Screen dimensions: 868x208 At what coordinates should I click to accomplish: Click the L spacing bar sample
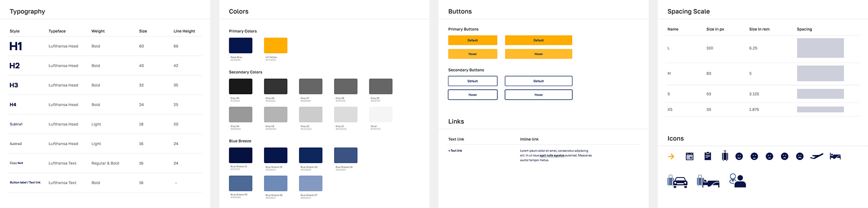point(820,48)
